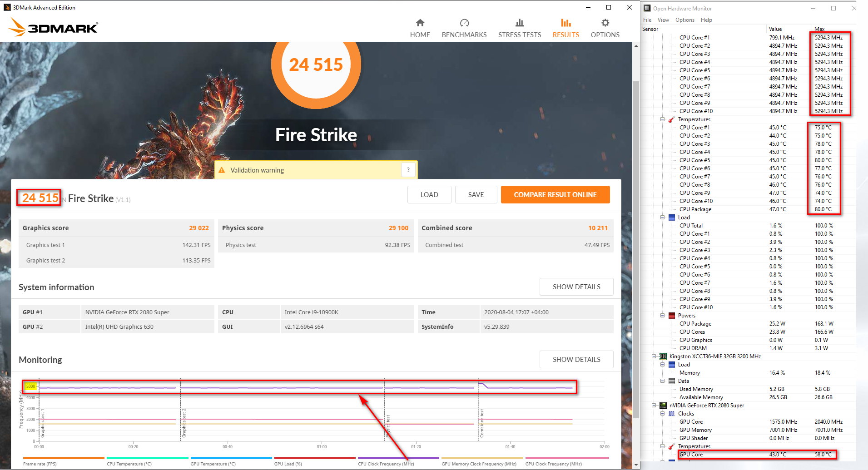This screenshot has height=470, width=868.
Task: Toggle the CPU Clock Frequency legend series
Action: click(x=398, y=461)
